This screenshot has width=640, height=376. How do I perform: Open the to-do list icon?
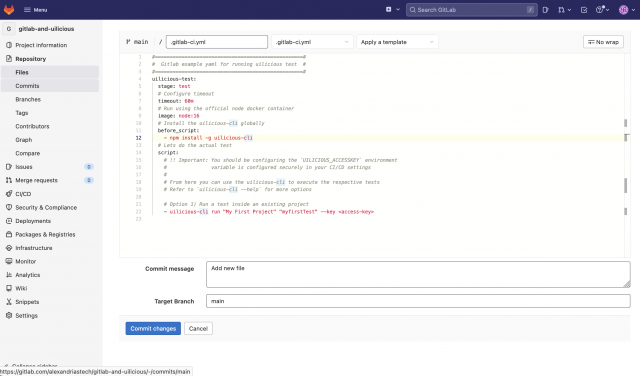tap(584, 10)
